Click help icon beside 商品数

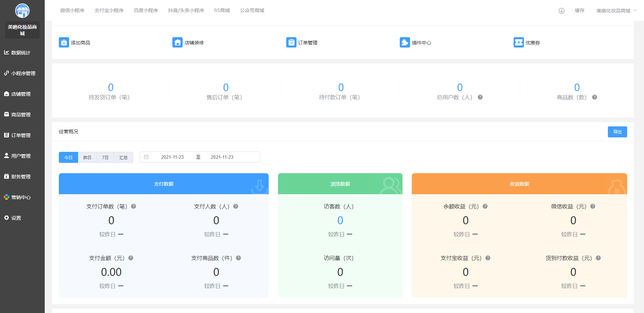pos(594,97)
